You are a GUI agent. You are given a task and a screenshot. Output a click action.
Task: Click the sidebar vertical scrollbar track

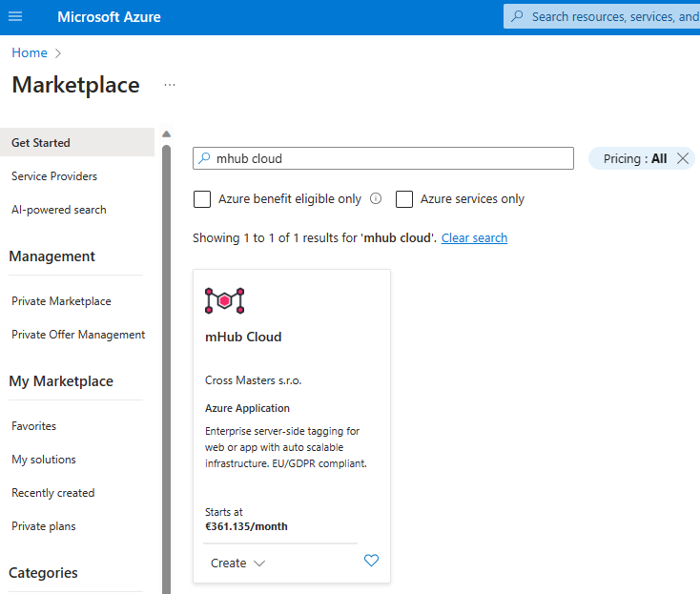point(167,370)
